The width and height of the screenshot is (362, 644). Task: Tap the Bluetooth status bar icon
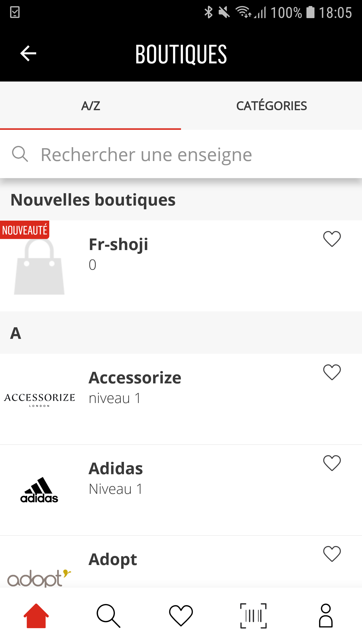(x=208, y=12)
